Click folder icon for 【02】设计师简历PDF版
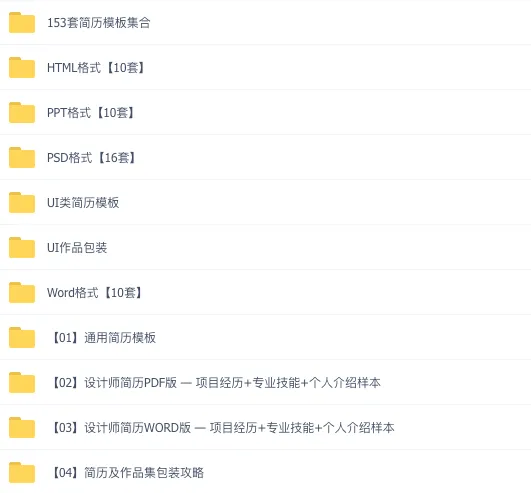 [x=22, y=383]
